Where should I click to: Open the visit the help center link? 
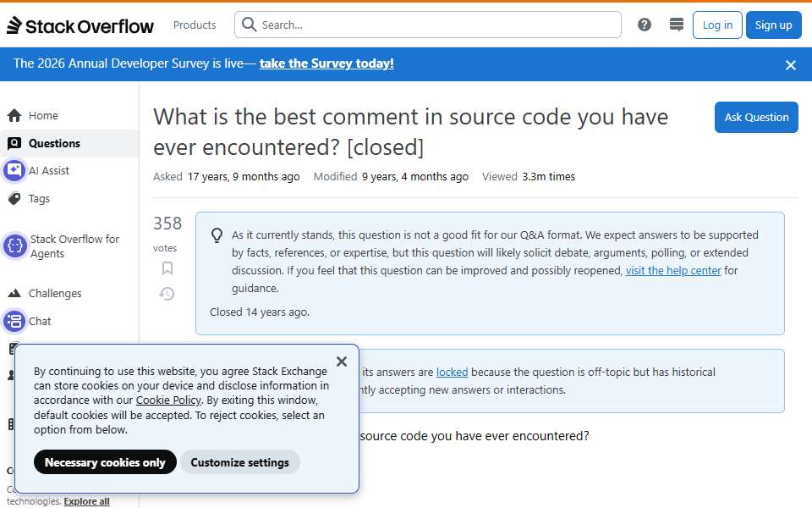click(x=673, y=271)
